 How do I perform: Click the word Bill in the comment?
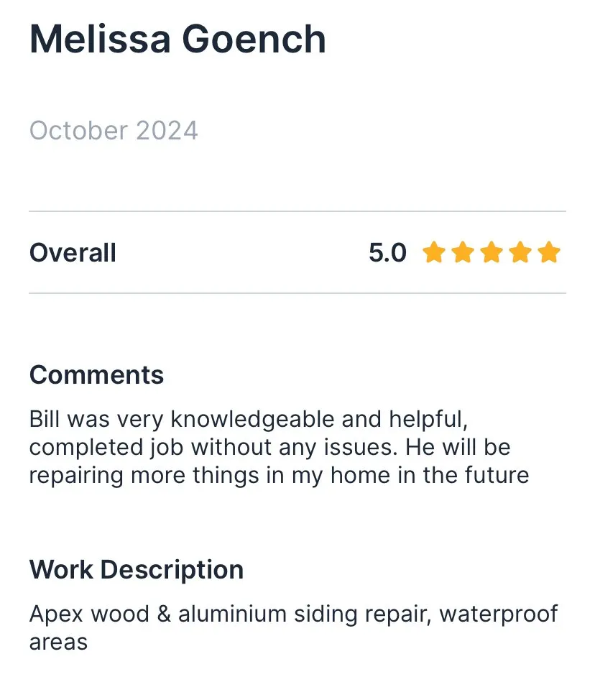45,418
